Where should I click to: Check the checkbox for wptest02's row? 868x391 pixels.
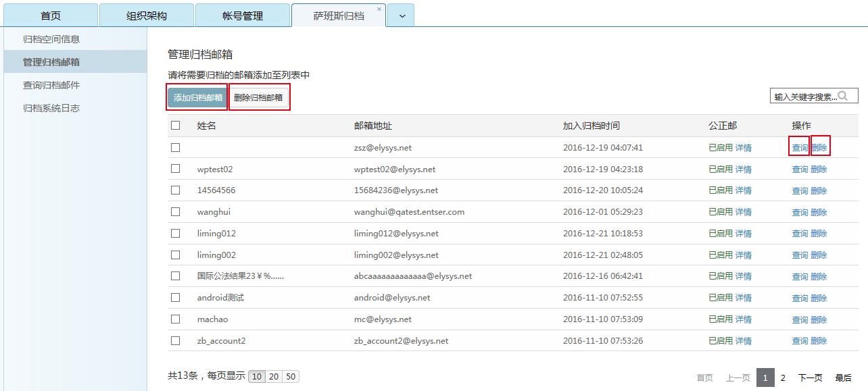tap(176, 169)
